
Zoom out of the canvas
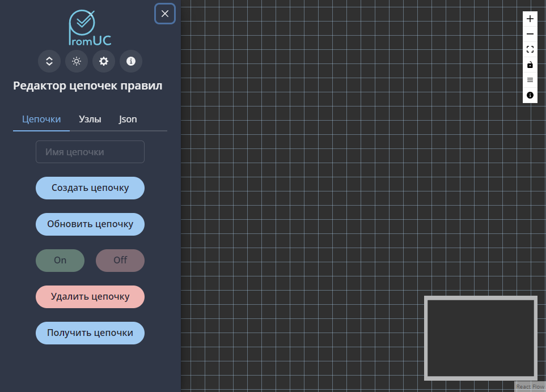pyautogui.click(x=530, y=34)
